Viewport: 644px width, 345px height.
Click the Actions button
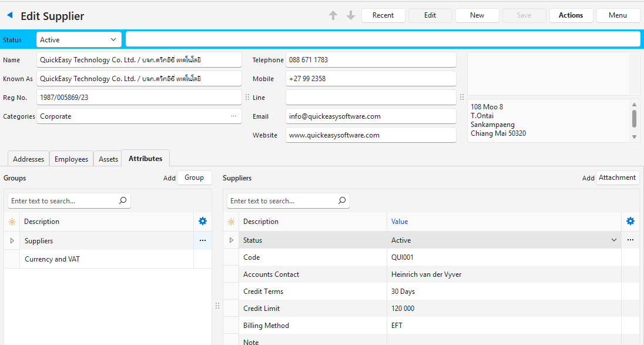(571, 15)
